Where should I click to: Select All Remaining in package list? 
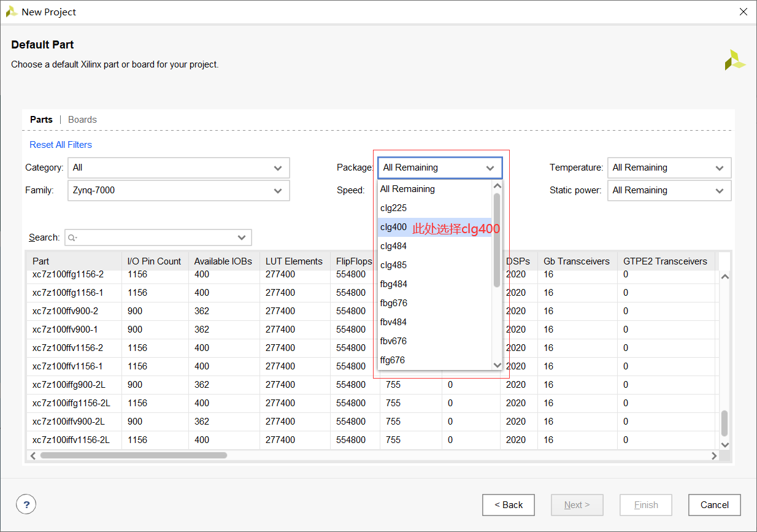click(435, 189)
